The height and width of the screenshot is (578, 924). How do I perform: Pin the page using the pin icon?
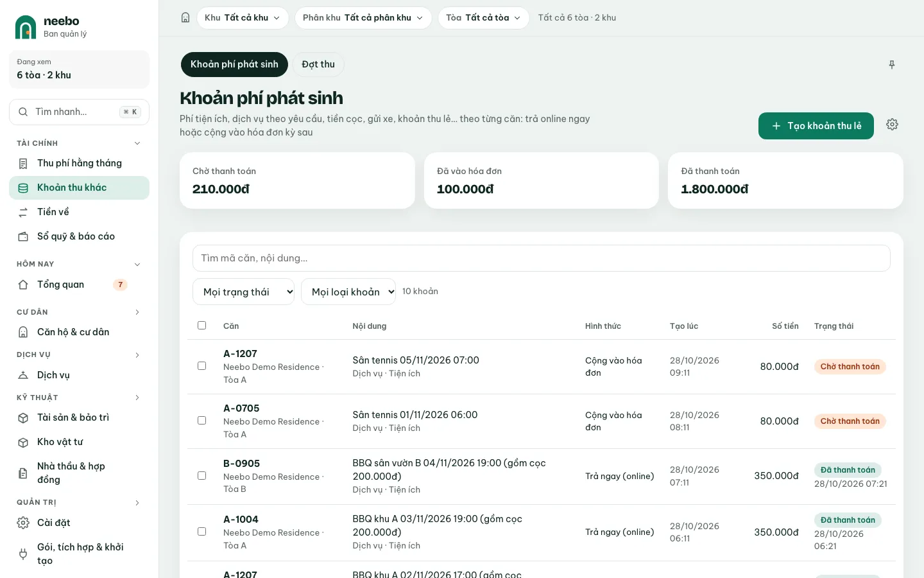coord(892,65)
